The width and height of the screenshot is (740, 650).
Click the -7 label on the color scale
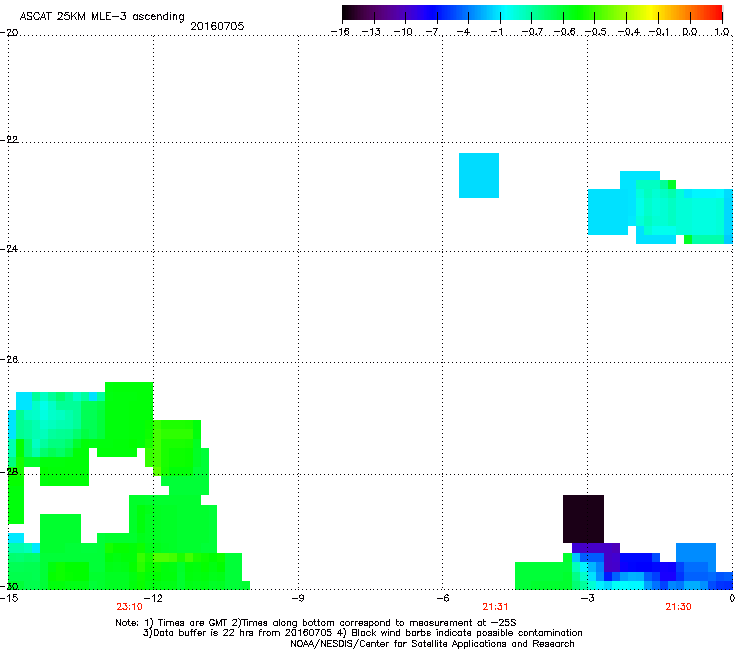pos(434,32)
